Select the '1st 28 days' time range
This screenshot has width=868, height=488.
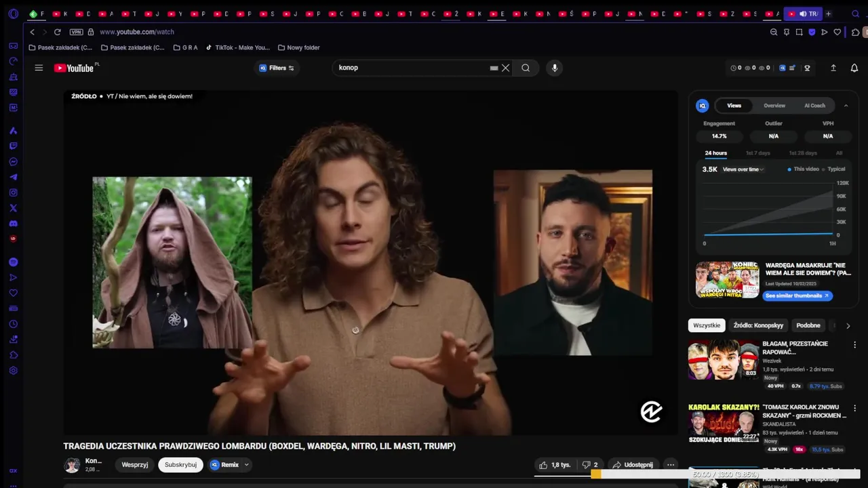(x=803, y=153)
